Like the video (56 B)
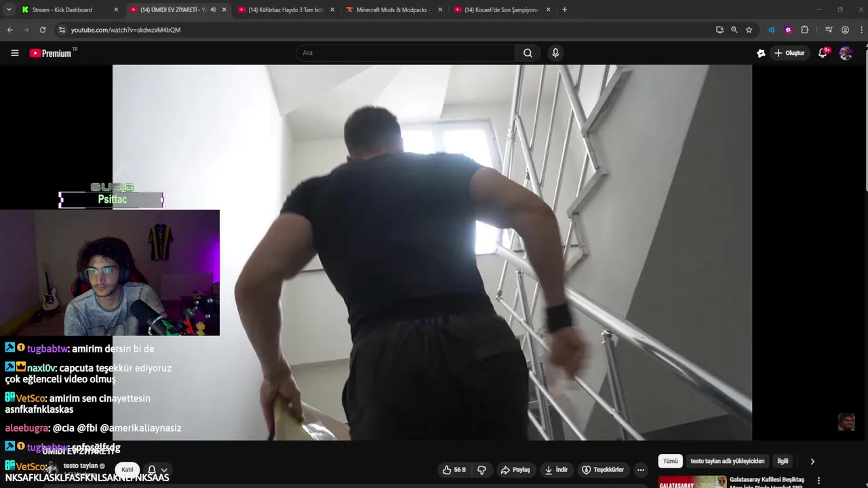The image size is (868, 488). click(454, 470)
